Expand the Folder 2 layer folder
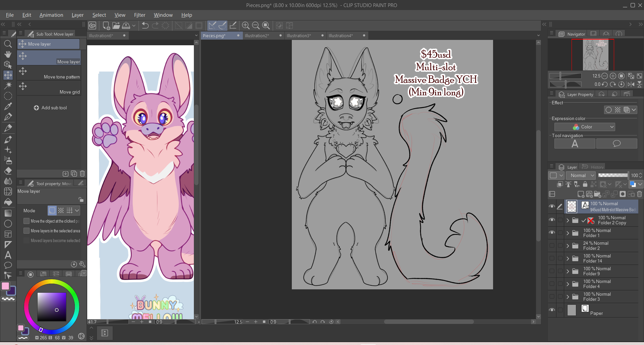The image size is (644, 345). [x=568, y=246]
